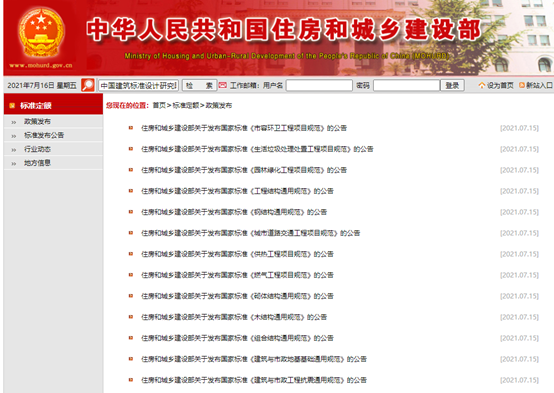Click 标准定额 in the breadcrumb
The image size is (554, 393).
186,105
